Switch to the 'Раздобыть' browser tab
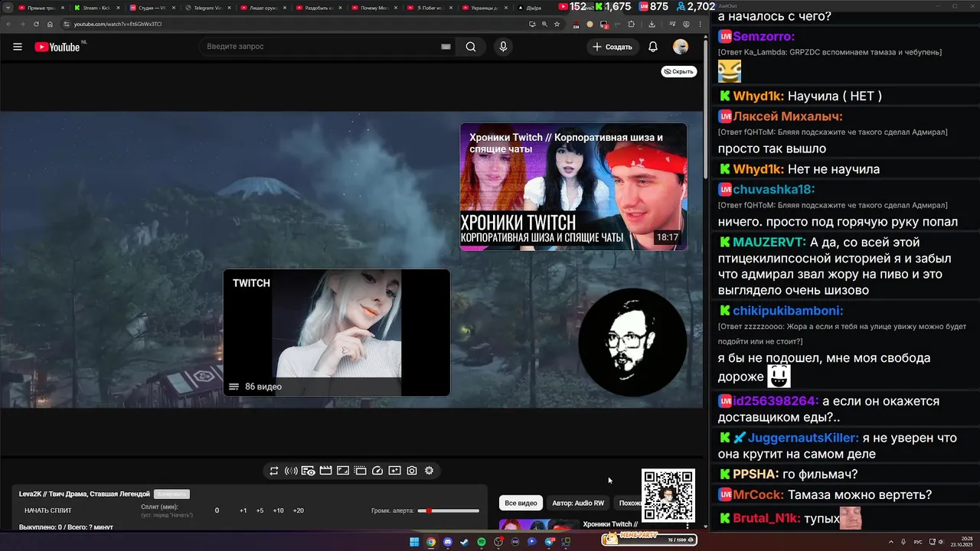The image size is (980, 551). click(x=318, y=8)
